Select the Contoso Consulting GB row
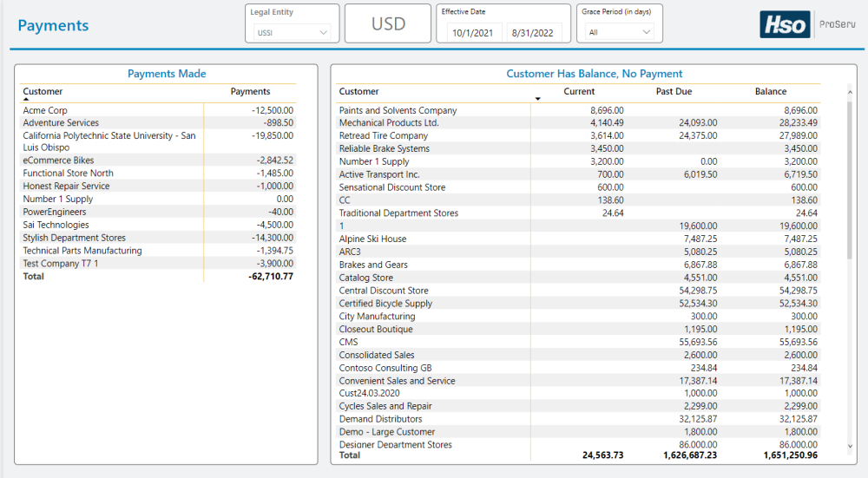Image resolution: width=868 pixels, height=478 pixels. click(385, 368)
